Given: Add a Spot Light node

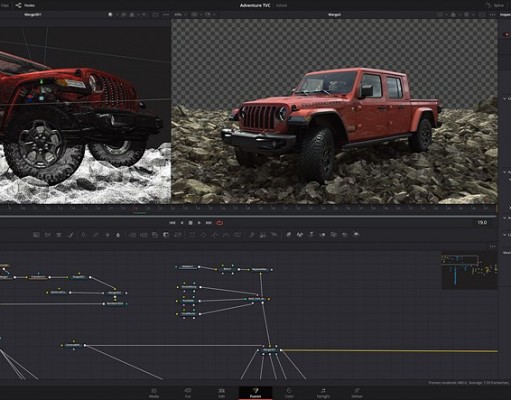Looking at the screenshot, I should point(345,235).
